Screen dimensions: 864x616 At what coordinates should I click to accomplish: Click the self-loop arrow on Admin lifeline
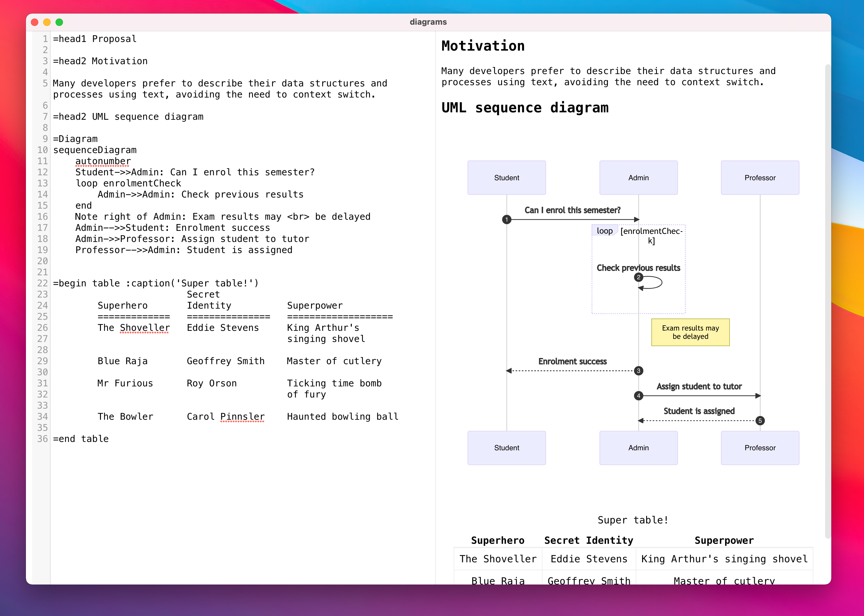[651, 283]
